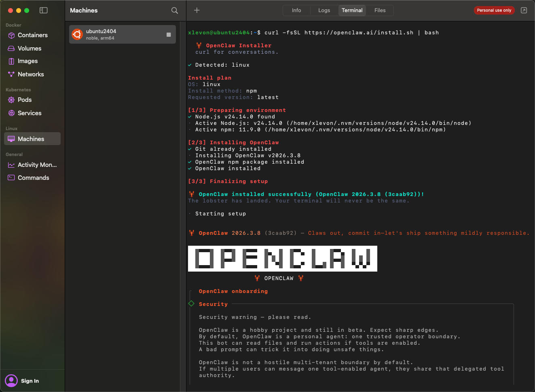Open Activity Monitor in the sidebar
535x392 pixels.
32,165
